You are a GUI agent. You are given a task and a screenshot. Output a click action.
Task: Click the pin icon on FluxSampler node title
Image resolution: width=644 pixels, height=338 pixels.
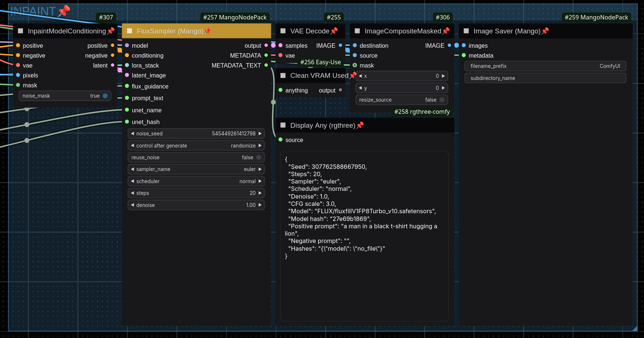pos(208,31)
